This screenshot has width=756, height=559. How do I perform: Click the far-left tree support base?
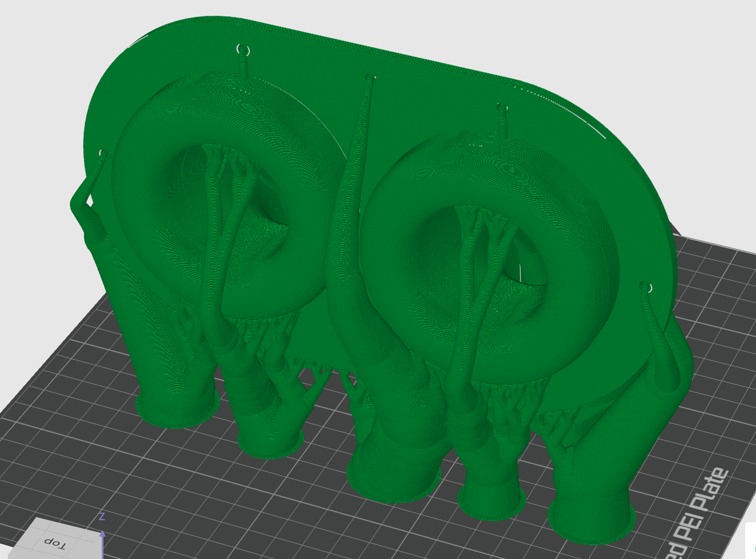pos(177,408)
